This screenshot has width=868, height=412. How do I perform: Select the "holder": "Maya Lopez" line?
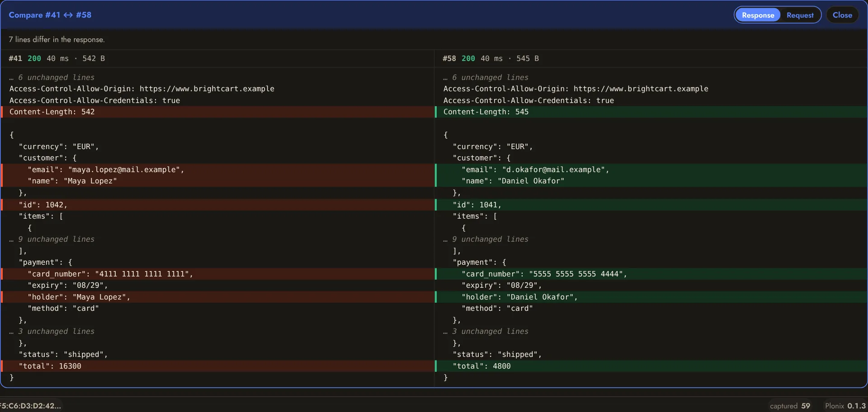tap(217, 297)
